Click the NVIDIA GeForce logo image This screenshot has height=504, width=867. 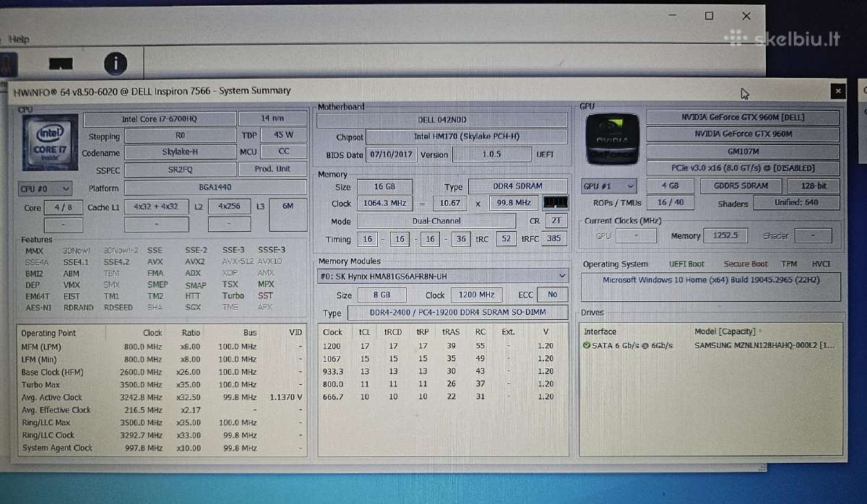[x=611, y=140]
